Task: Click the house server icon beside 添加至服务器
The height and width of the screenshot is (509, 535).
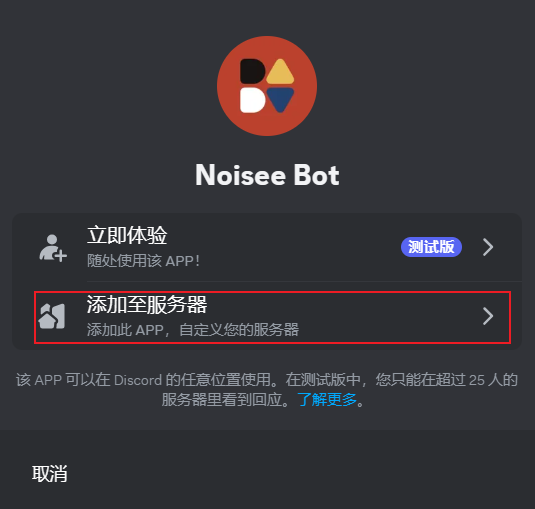Action: click(x=52, y=316)
